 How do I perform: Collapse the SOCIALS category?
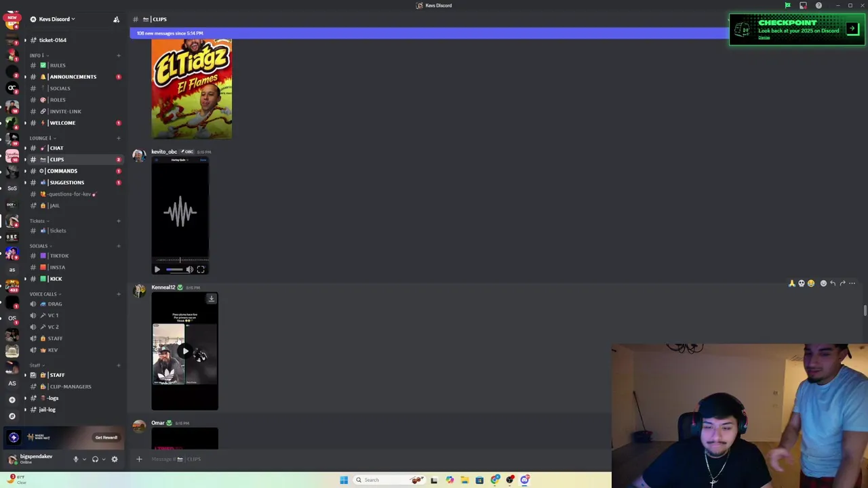click(x=41, y=245)
